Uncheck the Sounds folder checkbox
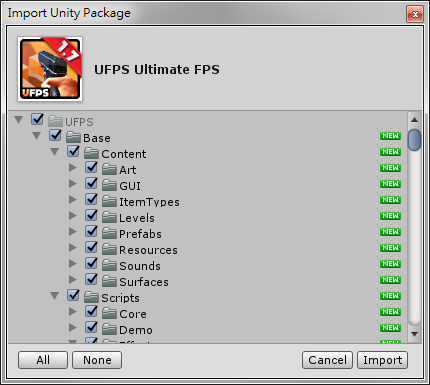This screenshot has height=385, width=430. pyautogui.click(x=91, y=263)
